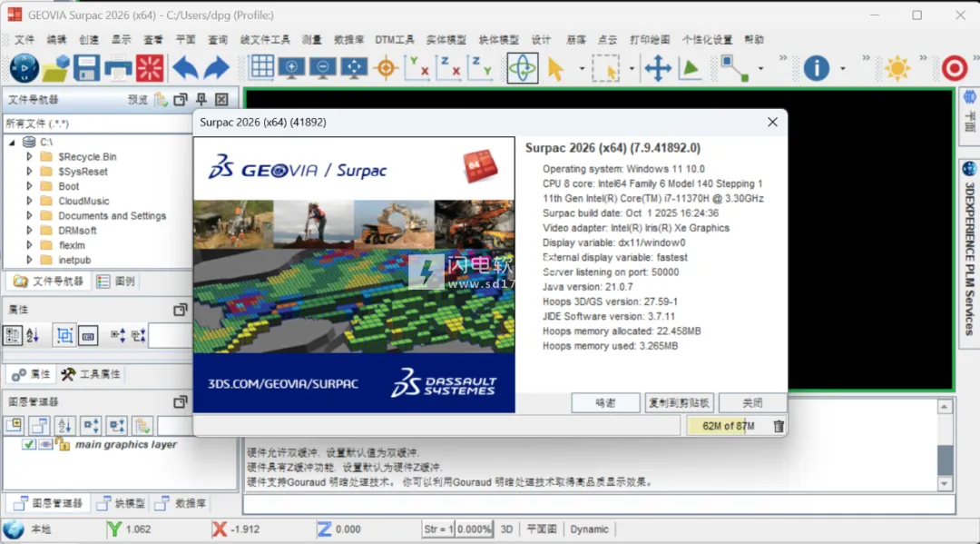The height and width of the screenshot is (544, 980).
Task: Expand the CloudMusic folder node
Action: (29, 201)
